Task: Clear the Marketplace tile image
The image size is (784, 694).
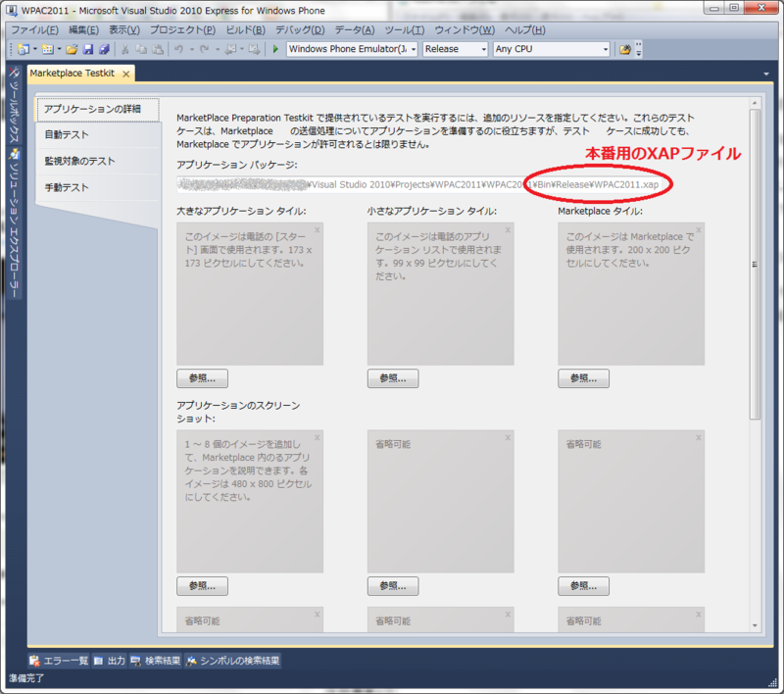Action: point(699,230)
